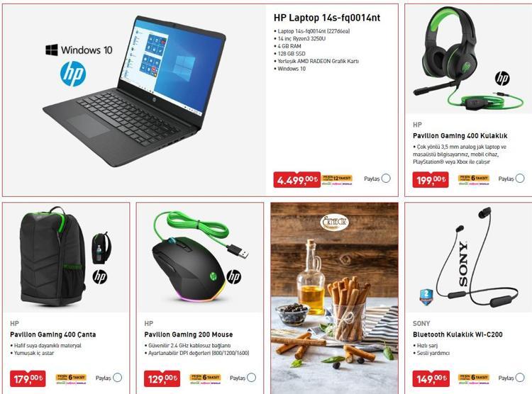Viewport: 532px width, 394px height.
Task: Click the black HP logo near the headset
Action: point(502,79)
